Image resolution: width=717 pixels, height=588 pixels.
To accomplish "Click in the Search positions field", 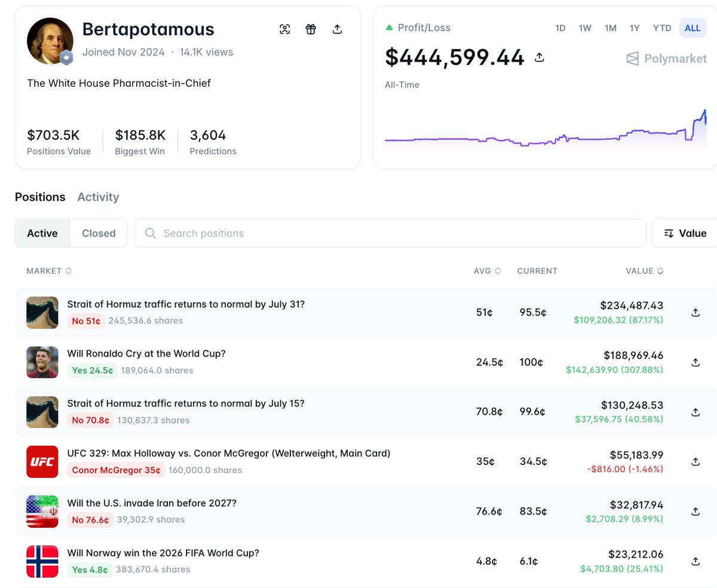I will pos(390,233).
